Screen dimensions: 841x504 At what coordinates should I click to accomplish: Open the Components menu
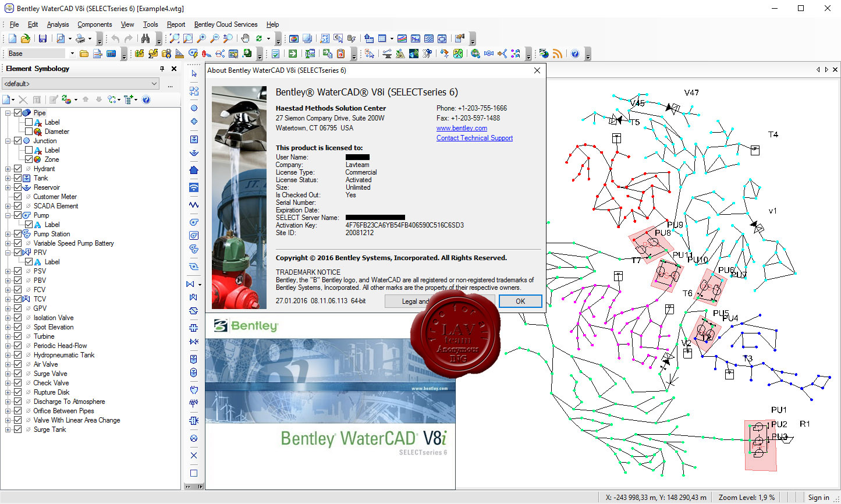pyautogui.click(x=94, y=24)
